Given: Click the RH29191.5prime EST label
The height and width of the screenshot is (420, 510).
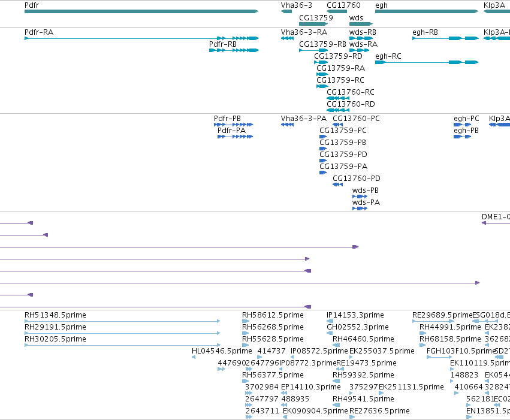Looking at the screenshot, I should 55,327.
